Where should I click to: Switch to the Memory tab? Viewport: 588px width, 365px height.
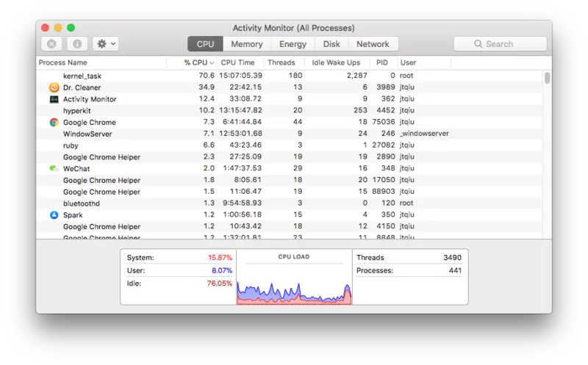(x=247, y=44)
